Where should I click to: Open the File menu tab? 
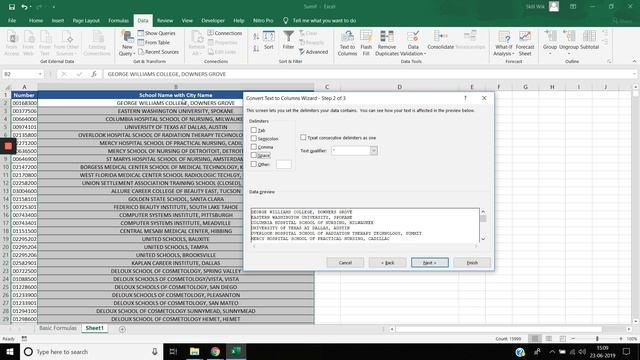pyautogui.click(x=12, y=20)
